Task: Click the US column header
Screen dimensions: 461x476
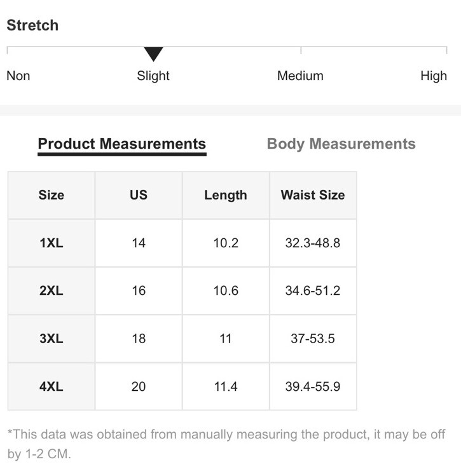Action: point(139,195)
